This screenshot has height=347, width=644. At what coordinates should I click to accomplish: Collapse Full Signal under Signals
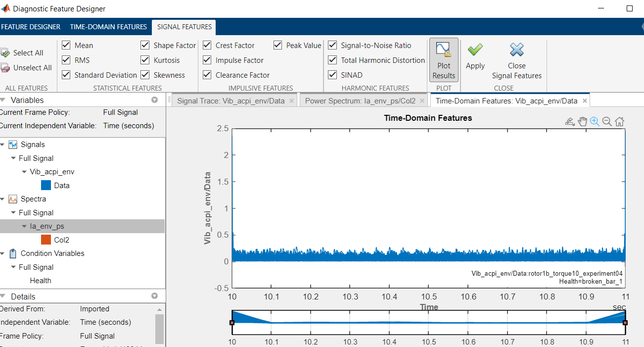click(x=13, y=158)
